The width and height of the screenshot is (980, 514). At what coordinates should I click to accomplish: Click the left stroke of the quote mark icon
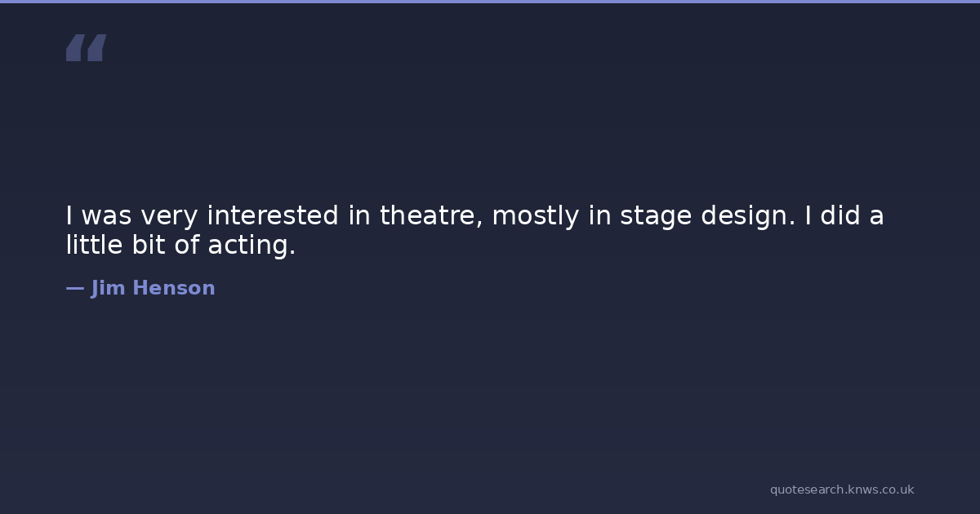point(75,48)
